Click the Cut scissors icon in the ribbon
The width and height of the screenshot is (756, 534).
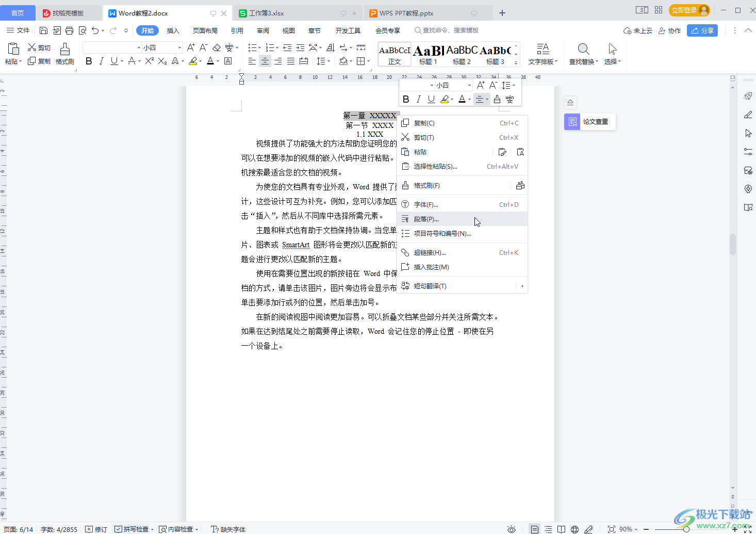(32, 47)
